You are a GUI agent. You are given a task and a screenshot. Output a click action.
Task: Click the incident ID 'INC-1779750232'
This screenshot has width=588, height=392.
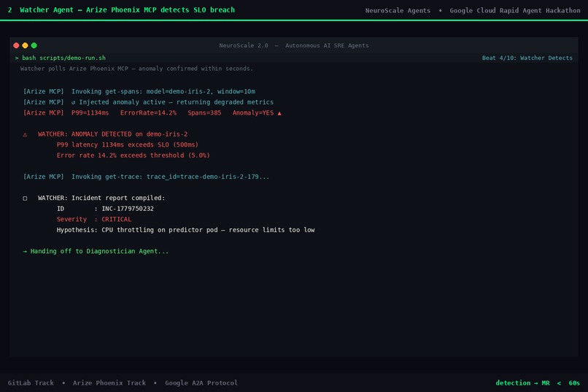(128, 209)
